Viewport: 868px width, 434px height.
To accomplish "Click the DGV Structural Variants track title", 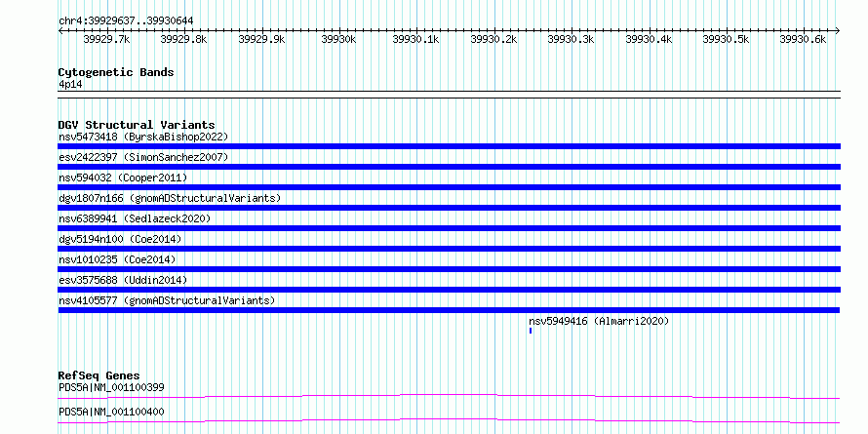I will coord(137,125).
